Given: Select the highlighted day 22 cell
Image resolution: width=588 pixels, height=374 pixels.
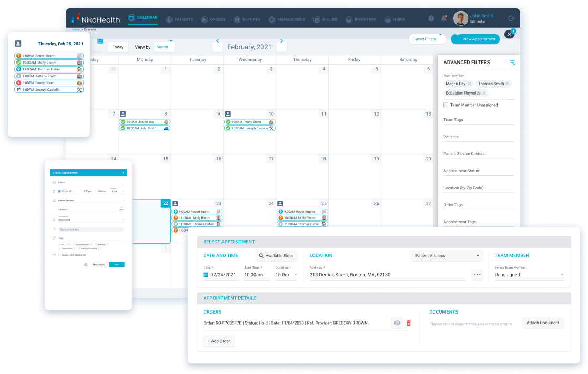Looking at the screenshot, I should point(151,222).
